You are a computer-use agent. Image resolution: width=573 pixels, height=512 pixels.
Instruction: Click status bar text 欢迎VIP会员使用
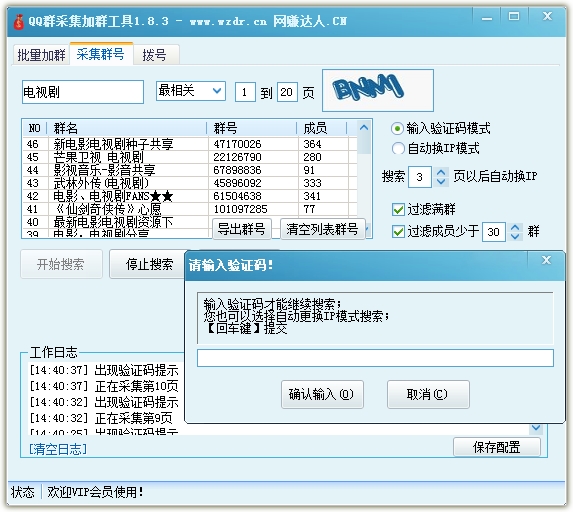(x=95, y=492)
